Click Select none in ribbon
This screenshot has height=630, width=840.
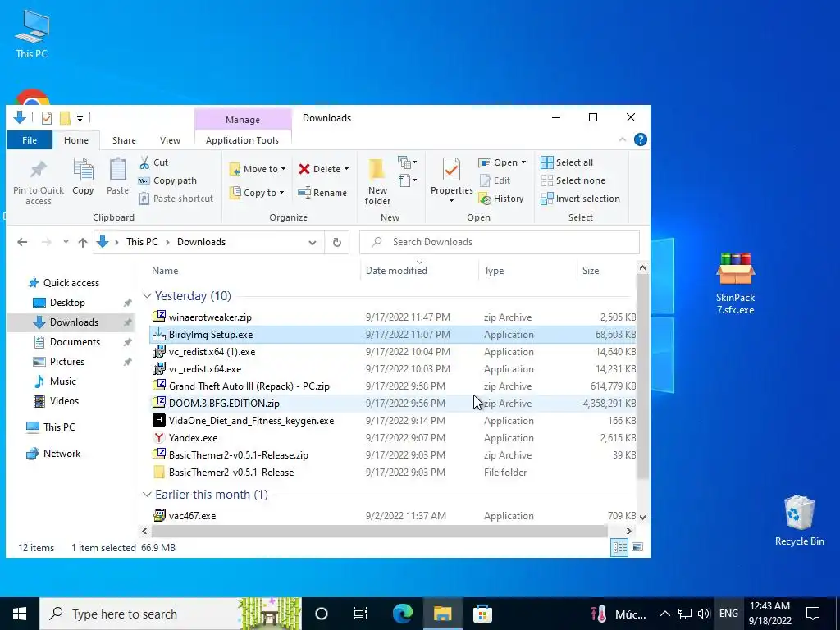point(573,180)
